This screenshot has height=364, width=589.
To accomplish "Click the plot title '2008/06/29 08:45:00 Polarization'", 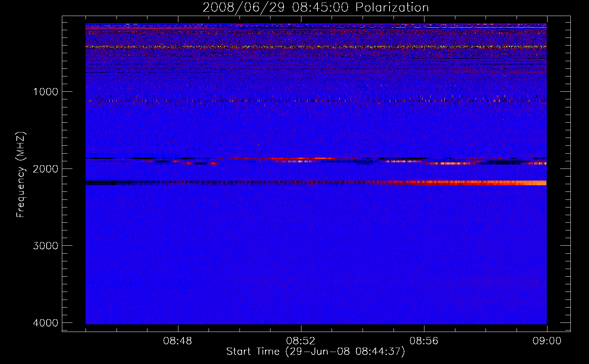I will [316, 7].
